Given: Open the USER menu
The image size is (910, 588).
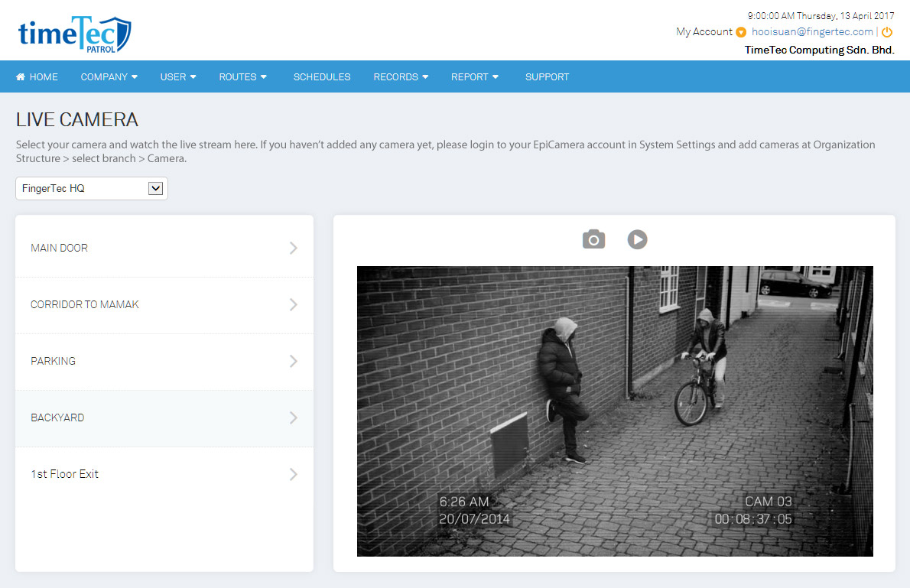Looking at the screenshot, I should pyautogui.click(x=178, y=76).
